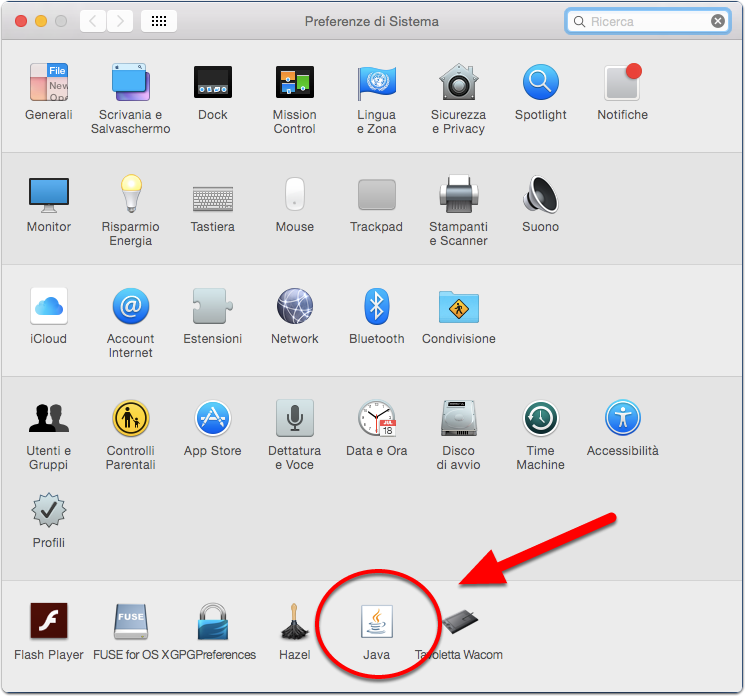
Task: Open Flash Player preferences
Action: tap(49, 620)
